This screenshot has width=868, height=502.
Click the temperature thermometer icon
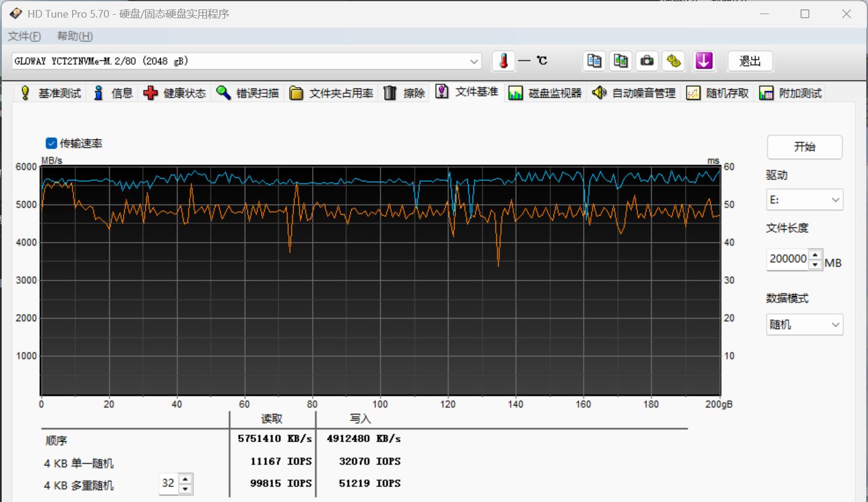504,61
